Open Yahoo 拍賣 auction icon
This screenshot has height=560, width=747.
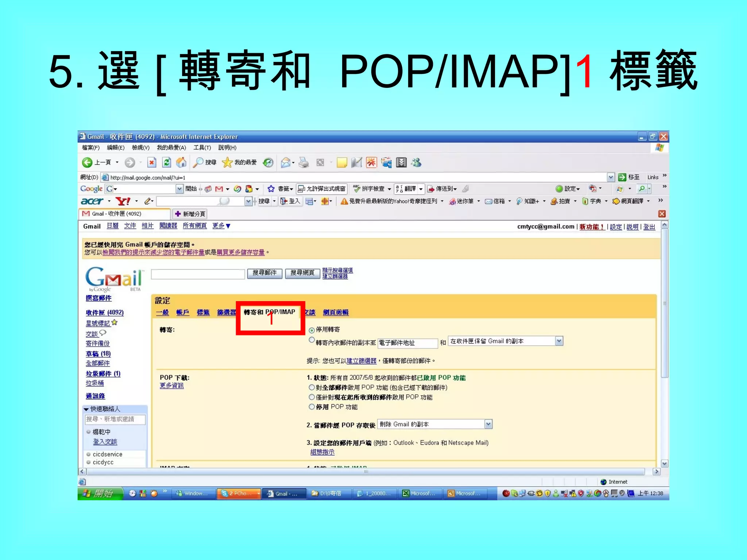554,201
